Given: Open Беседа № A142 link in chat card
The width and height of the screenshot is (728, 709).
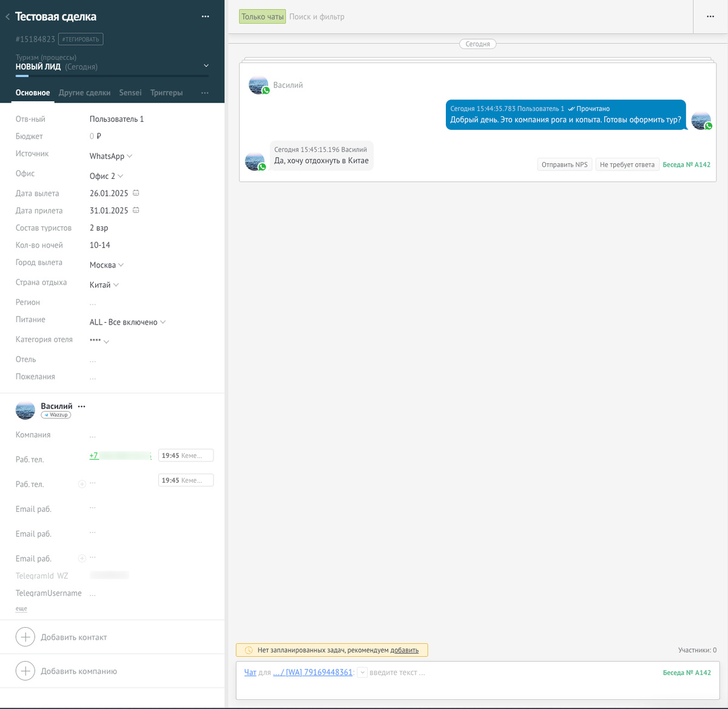Looking at the screenshot, I should (686, 164).
